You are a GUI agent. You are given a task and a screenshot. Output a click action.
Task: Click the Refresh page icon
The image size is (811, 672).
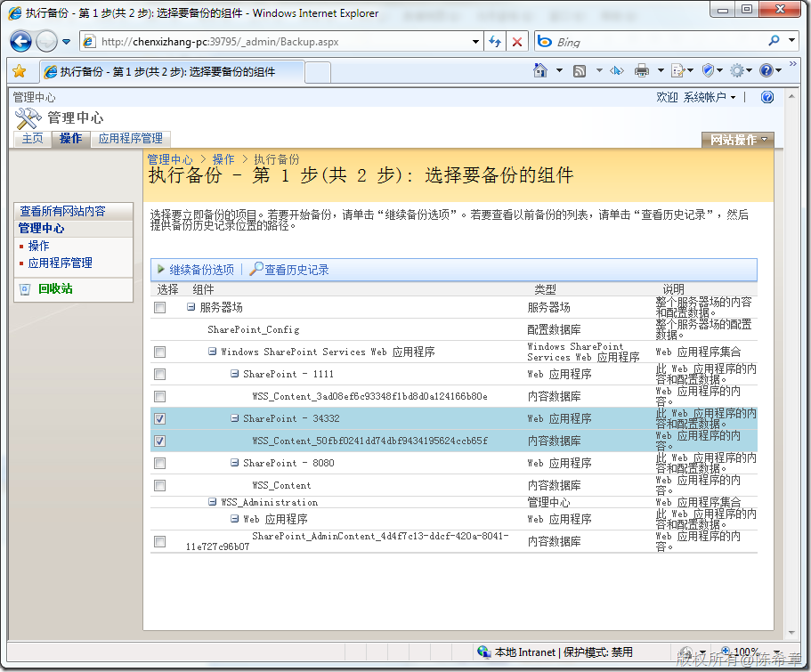coord(495,42)
